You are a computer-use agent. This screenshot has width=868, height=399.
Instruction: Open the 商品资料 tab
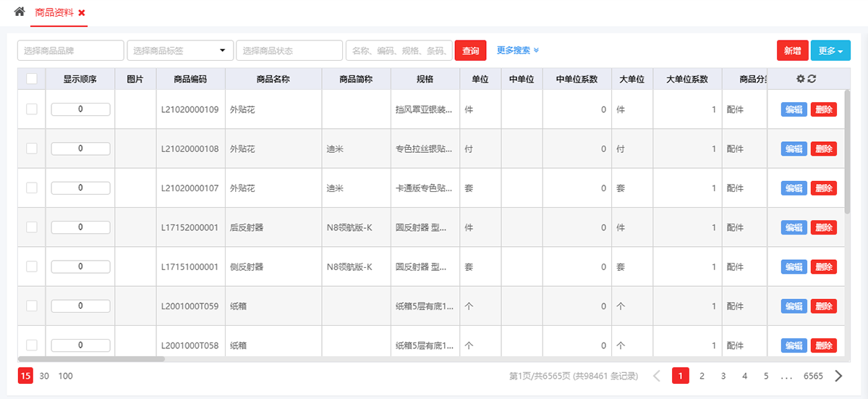[x=55, y=13]
